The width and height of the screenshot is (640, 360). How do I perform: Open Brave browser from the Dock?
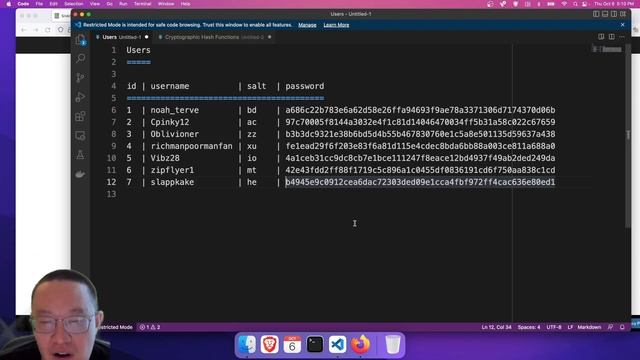tap(269, 344)
